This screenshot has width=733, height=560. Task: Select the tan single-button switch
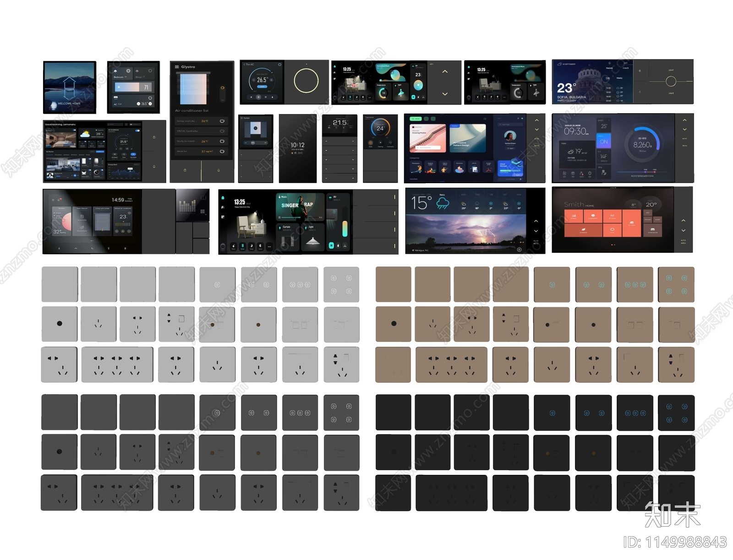[x=552, y=284]
